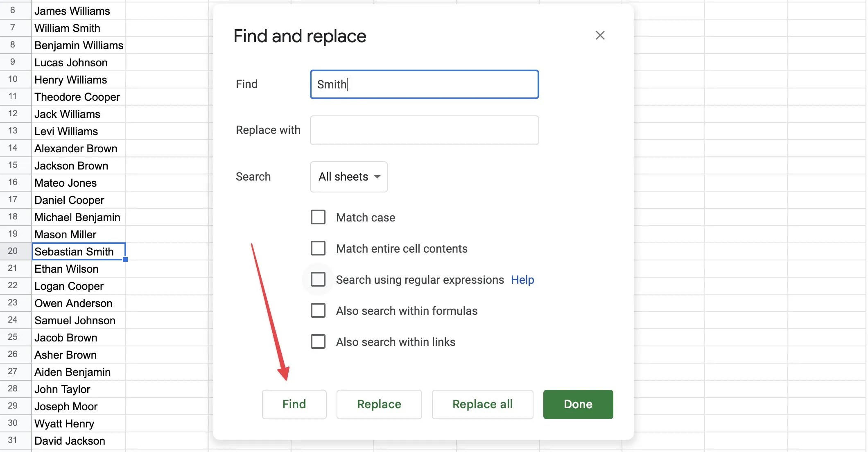Click row header number 20

(14, 251)
